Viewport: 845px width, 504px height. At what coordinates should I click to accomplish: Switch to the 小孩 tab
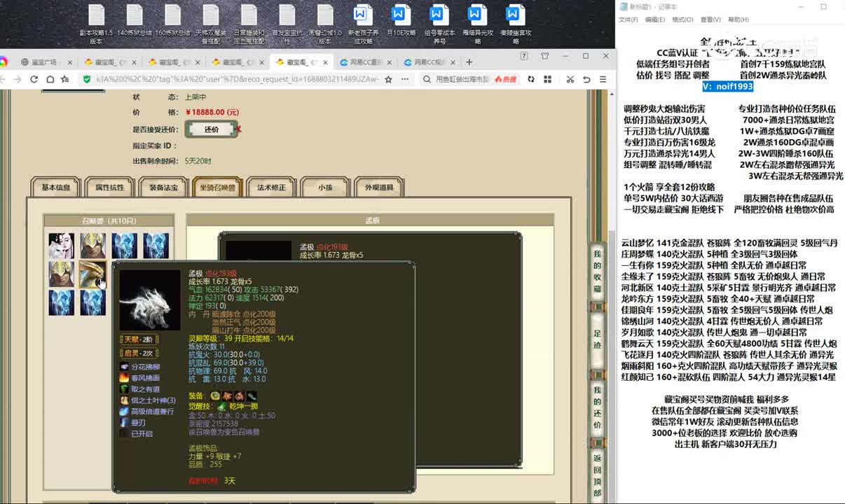pyautogui.click(x=325, y=188)
